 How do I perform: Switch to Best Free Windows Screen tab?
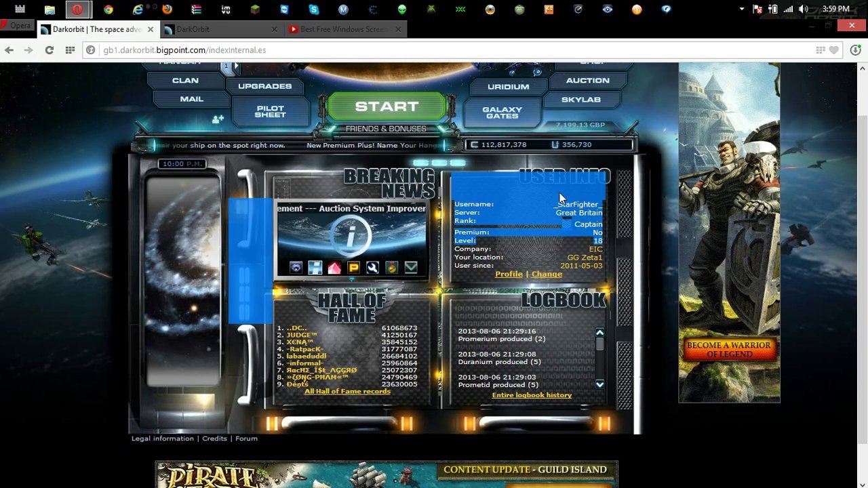point(345,29)
